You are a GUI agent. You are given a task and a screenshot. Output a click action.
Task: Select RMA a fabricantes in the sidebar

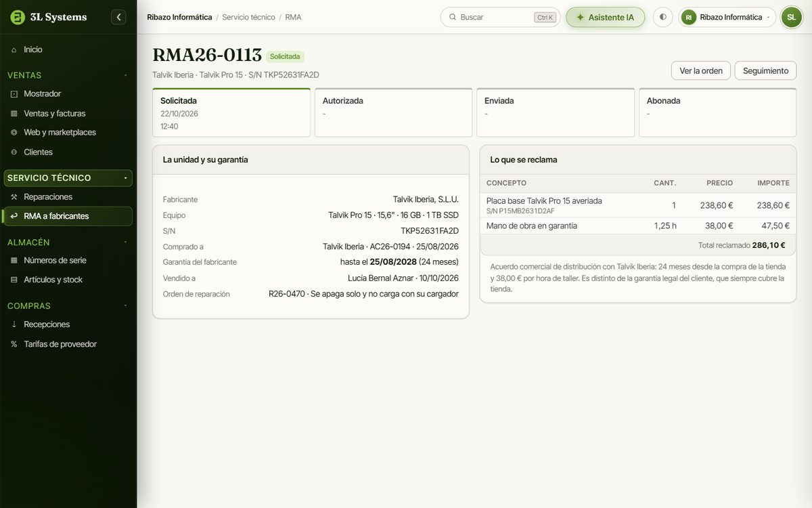(68, 216)
